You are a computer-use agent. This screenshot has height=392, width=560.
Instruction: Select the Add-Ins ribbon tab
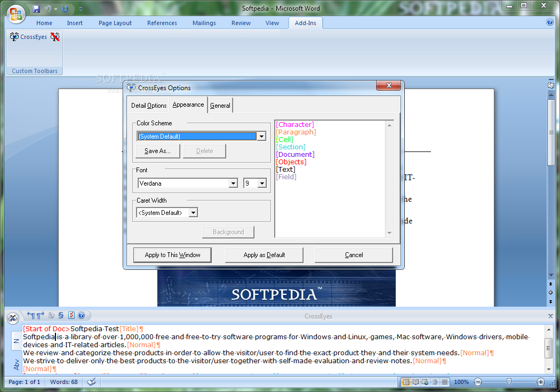click(x=306, y=23)
